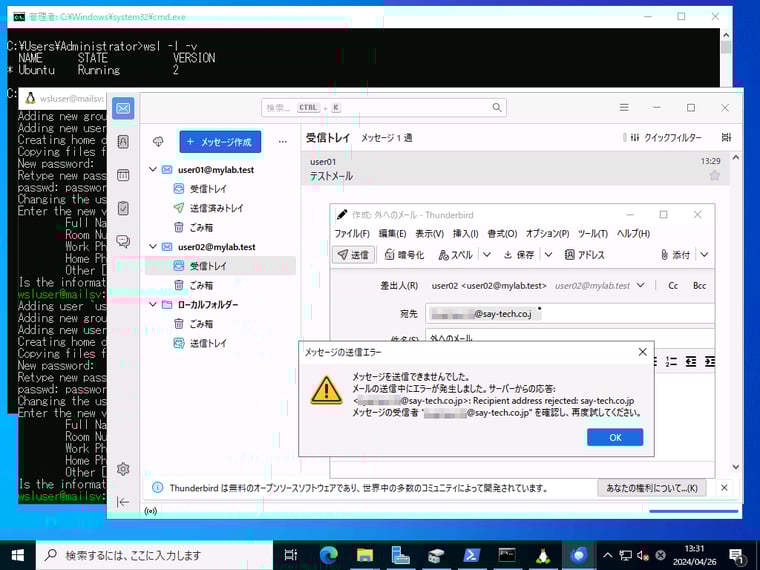The image size is (760, 570).
Task: Select ごみ箱 under user01@mylab.test
Action: [221, 227]
